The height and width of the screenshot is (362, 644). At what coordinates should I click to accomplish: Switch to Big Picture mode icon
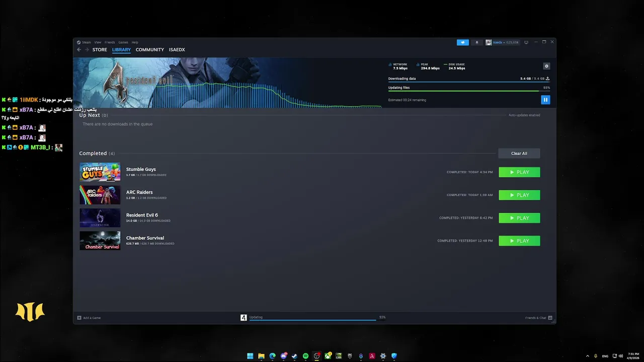(x=526, y=42)
